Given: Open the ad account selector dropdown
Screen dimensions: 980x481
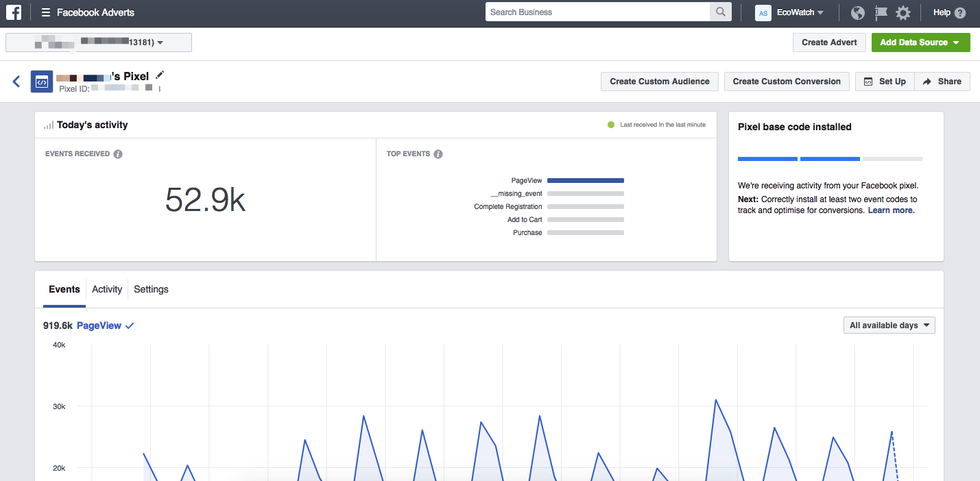Looking at the screenshot, I should [98, 42].
